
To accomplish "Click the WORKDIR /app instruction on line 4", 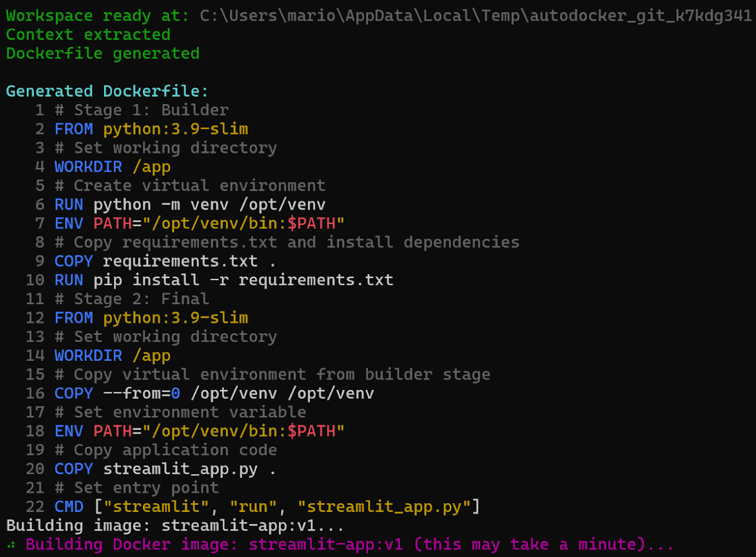I will pyautogui.click(x=112, y=167).
